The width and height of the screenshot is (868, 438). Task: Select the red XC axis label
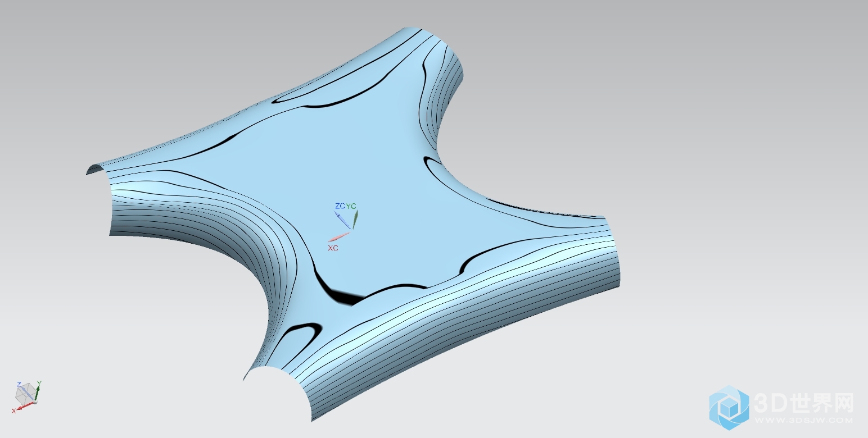click(x=333, y=248)
